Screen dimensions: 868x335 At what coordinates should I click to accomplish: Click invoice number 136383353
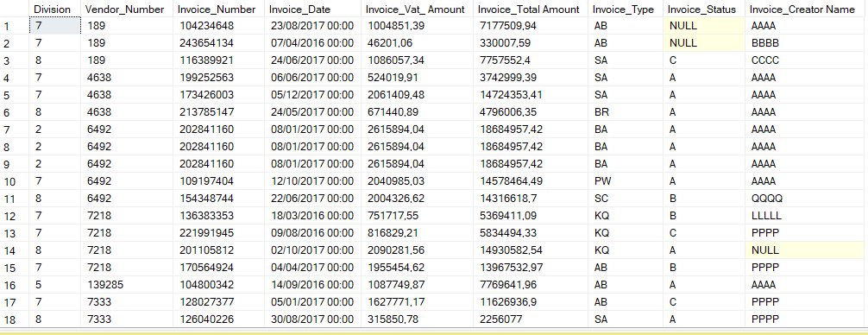click(207, 215)
